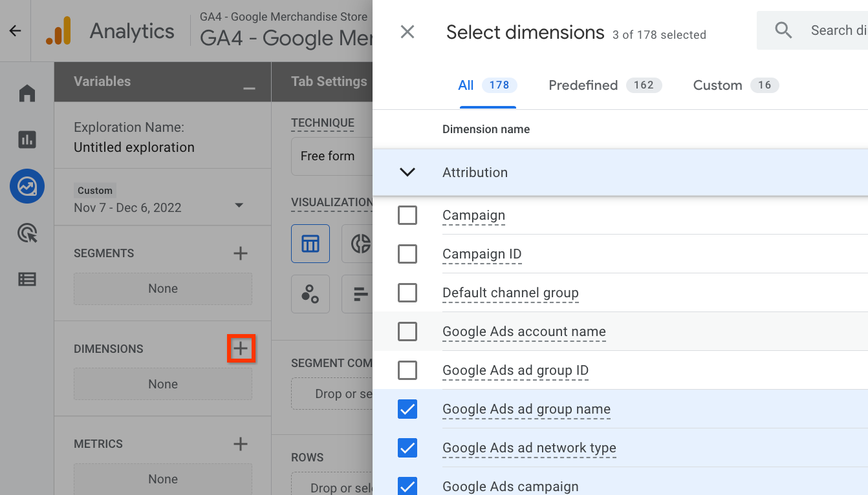868x495 pixels.
Task: Click the Dimension name column header
Action: pyautogui.click(x=486, y=129)
